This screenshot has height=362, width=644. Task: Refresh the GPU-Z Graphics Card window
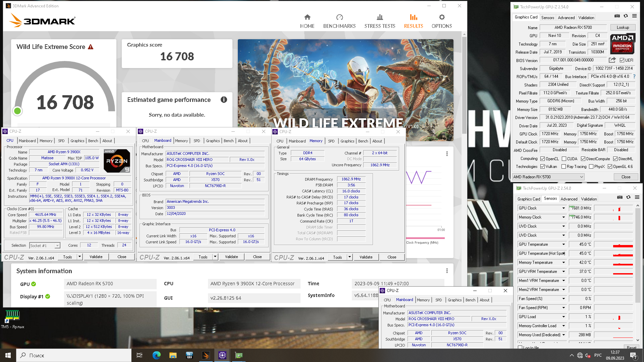[626, 16]
